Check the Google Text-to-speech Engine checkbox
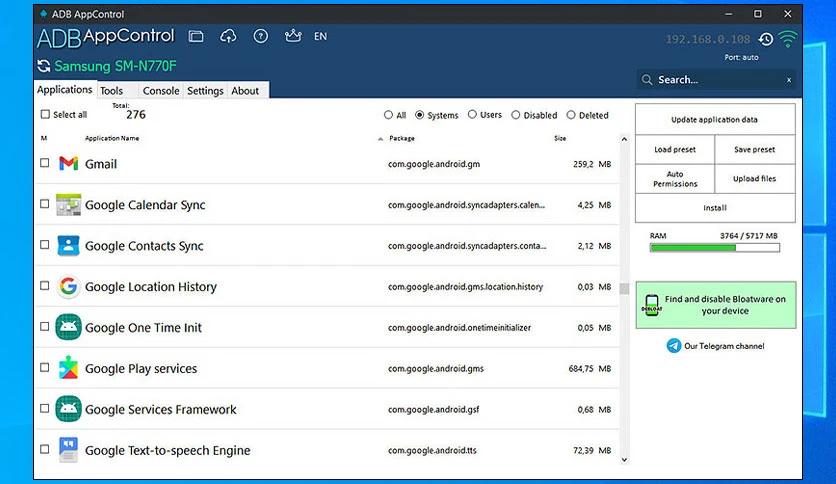The height and width of the screenshot is (484, 836). tap(45, 449)
